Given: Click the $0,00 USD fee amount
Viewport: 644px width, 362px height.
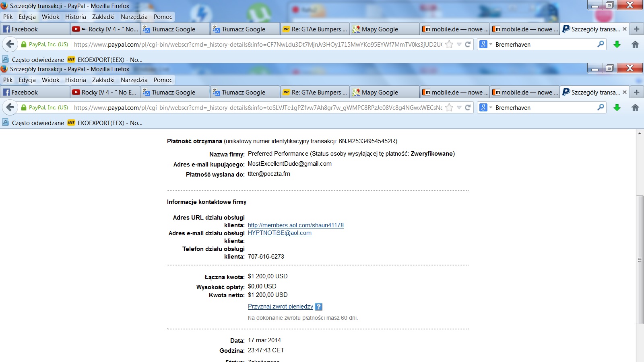Looking at the screenshot, I should [262, 286].
